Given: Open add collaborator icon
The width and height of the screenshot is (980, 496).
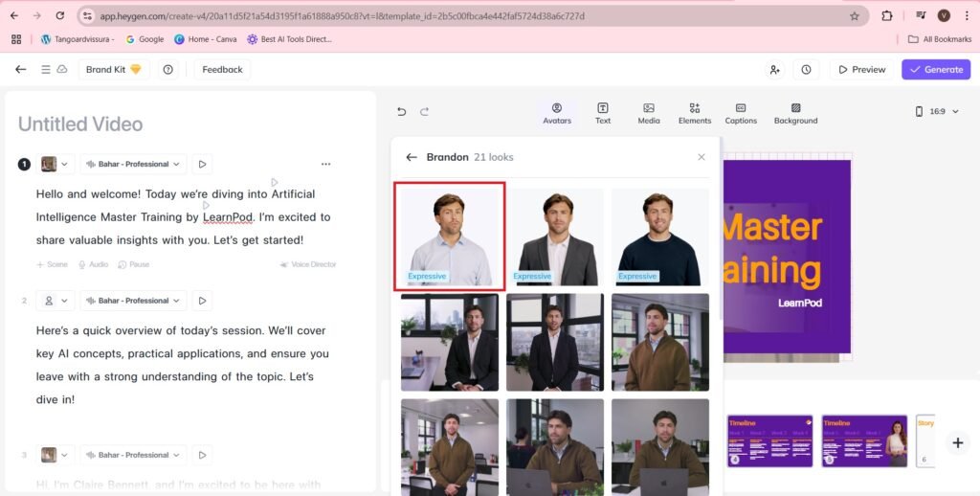Looking at the screenshot, I should tap(774, 70).
